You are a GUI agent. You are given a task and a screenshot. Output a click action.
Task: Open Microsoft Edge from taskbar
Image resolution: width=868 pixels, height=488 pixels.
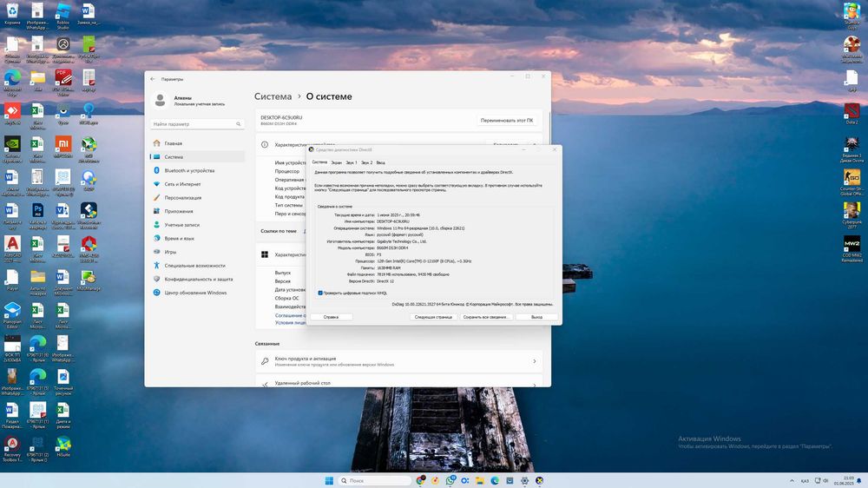(x=495, y=480)
